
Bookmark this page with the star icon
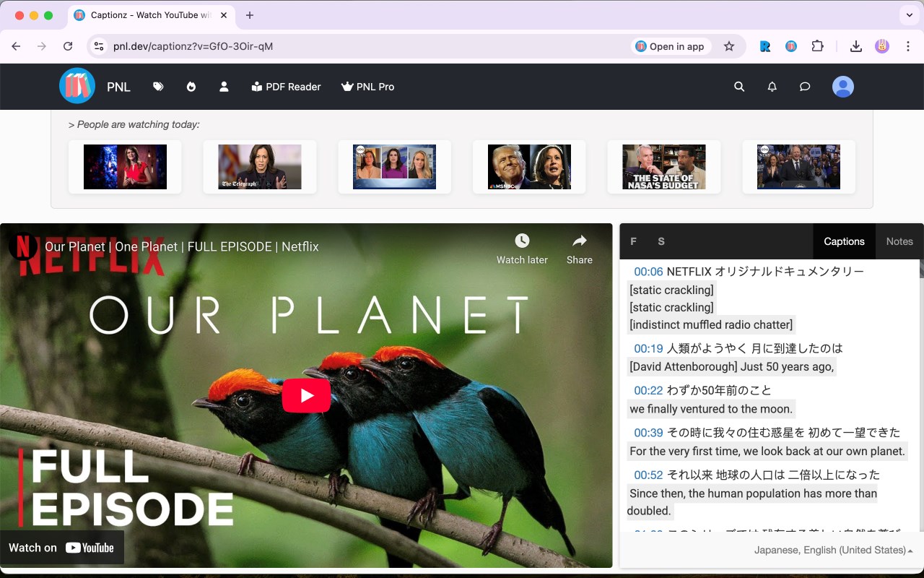tap(729, 46)
